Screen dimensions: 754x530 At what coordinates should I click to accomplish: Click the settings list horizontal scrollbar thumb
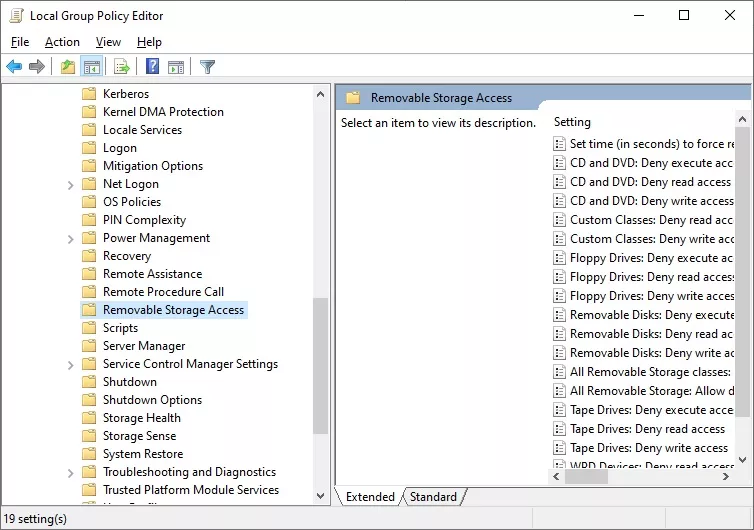click(x=586, y=477)
